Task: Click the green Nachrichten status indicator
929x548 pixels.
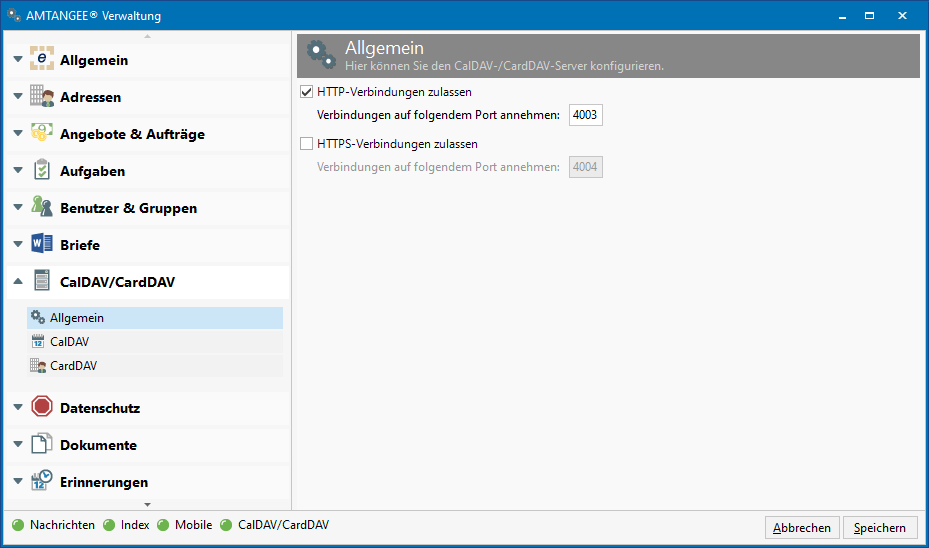Action: pos(18,525)
